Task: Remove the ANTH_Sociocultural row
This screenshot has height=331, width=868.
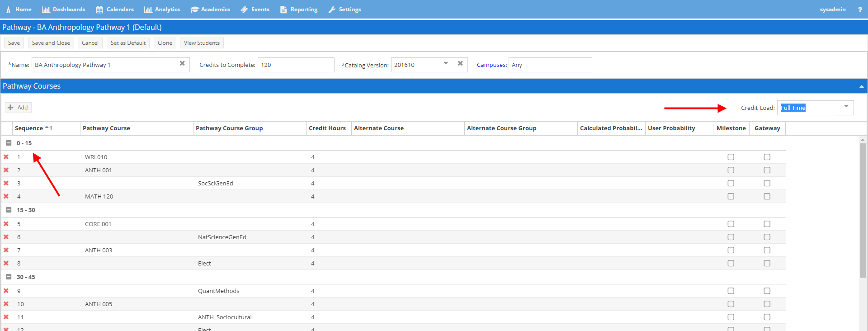Action: pyautogui.click(x=6, y=317)
